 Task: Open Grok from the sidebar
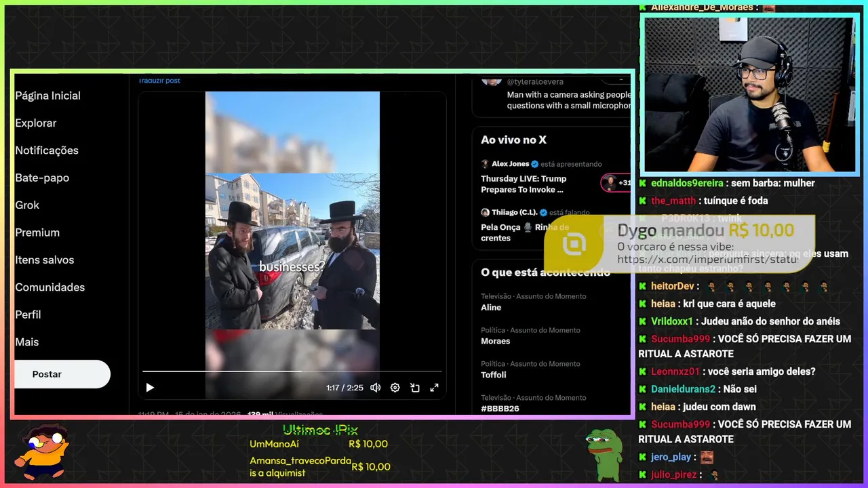pos(27,205)
